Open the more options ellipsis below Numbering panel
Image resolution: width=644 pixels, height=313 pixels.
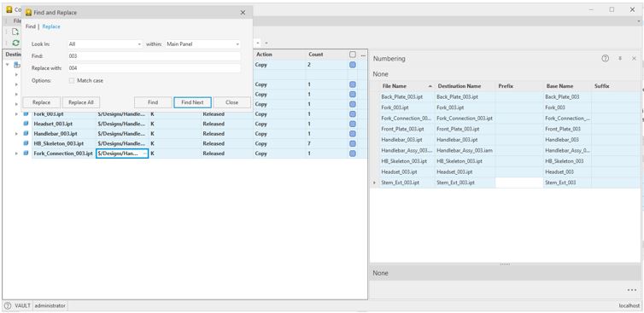pyautogui.click(x=632, y=290)
